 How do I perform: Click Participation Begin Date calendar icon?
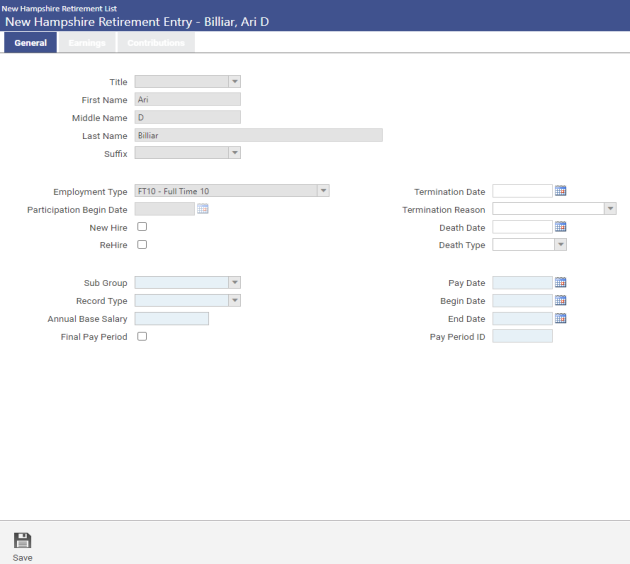[x=203, y=209]
